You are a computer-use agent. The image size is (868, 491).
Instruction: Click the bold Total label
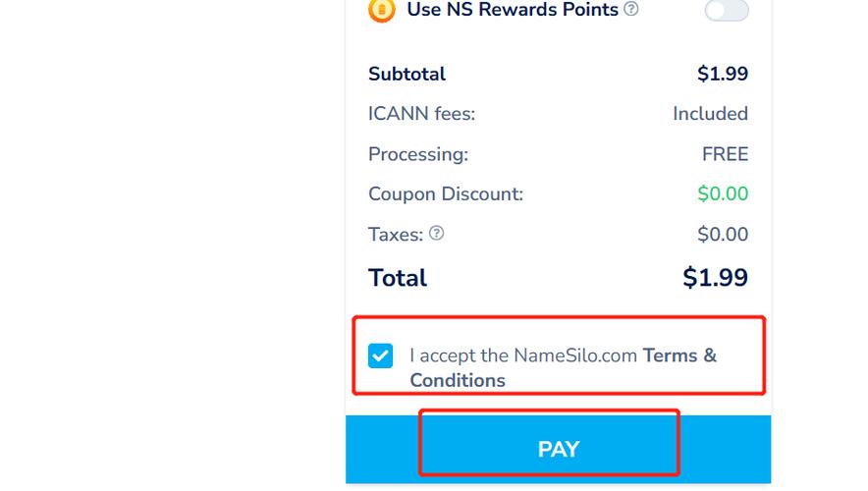398,278
